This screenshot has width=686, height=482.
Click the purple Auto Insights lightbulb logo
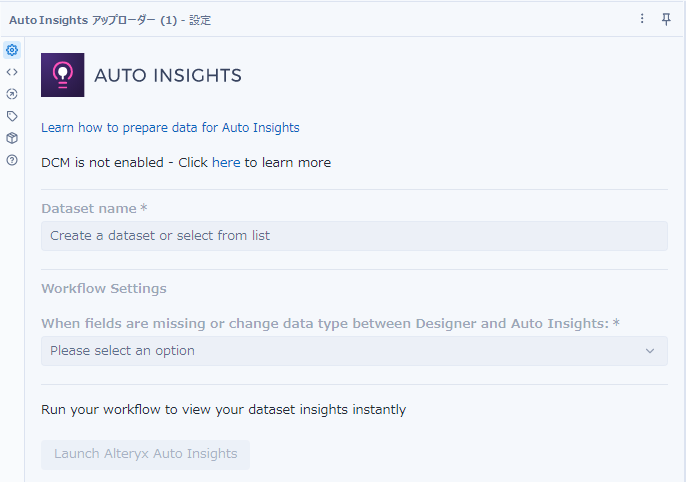pos(63,75)
